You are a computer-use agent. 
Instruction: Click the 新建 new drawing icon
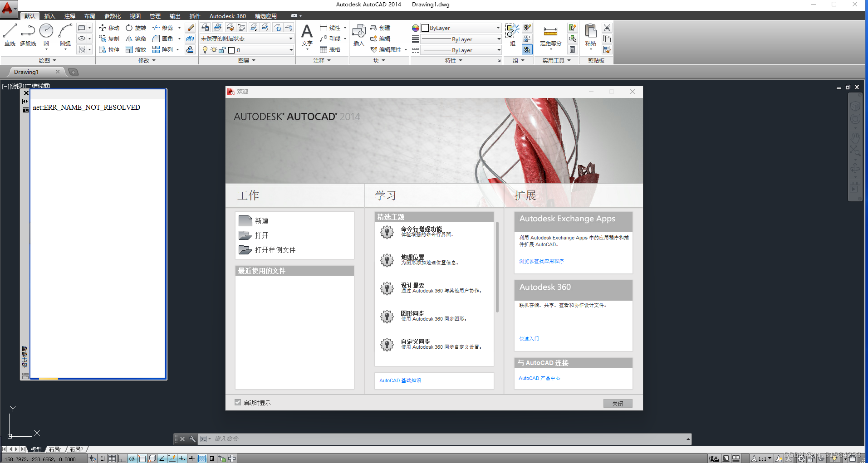[x=245, y=221]
